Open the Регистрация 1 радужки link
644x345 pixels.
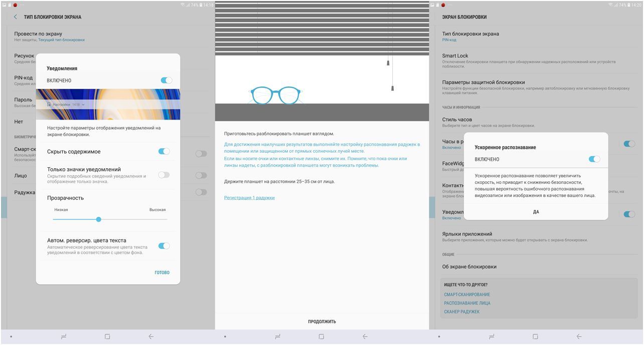point(249,198)
